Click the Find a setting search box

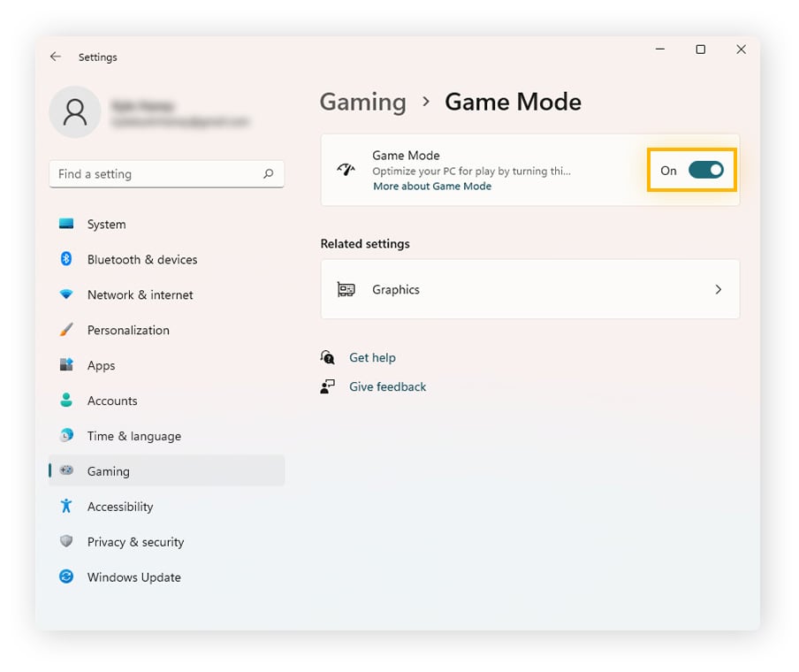(166, 174)
